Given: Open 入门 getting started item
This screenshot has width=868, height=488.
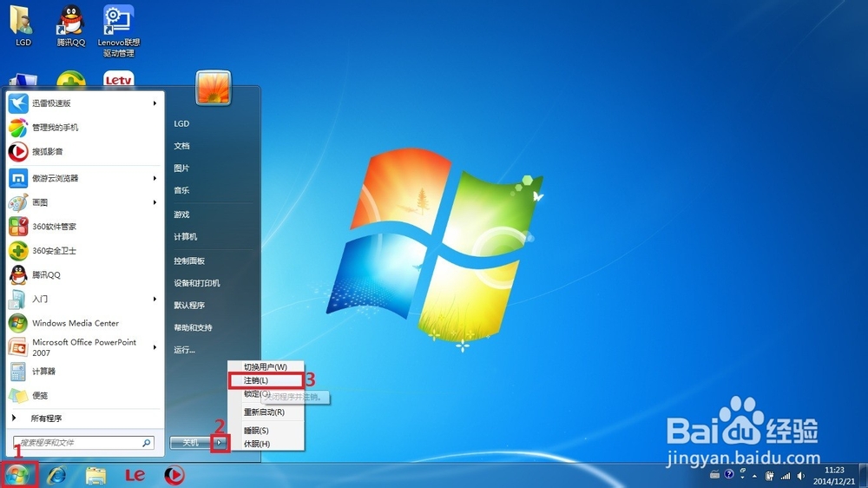Looking at the screenshot, I should click(85, 299).
